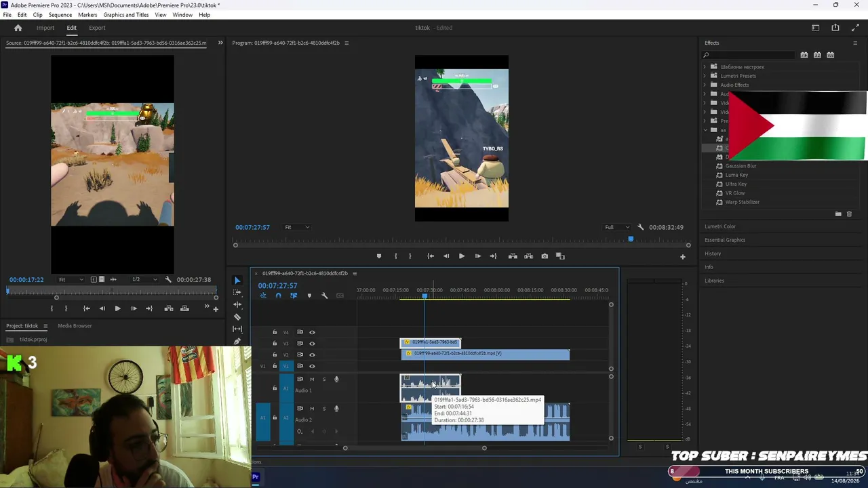The width and height of the screenshot is (868, 488).
Task: Open Program Monitor zoom level Fit dropdown
Action: 297,227
